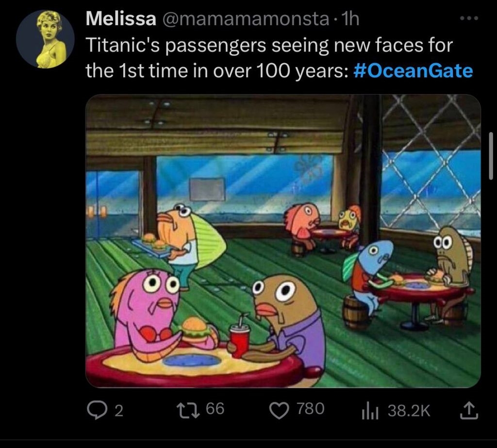Open Melissa's profile avatar picture

pyautogui.click(x=45, y=39)
